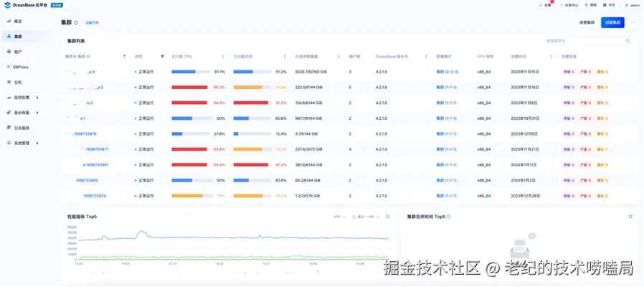Open the 集群 (3-3-3) deployment mode link
The image size is (644, 287).
[447, 72]
